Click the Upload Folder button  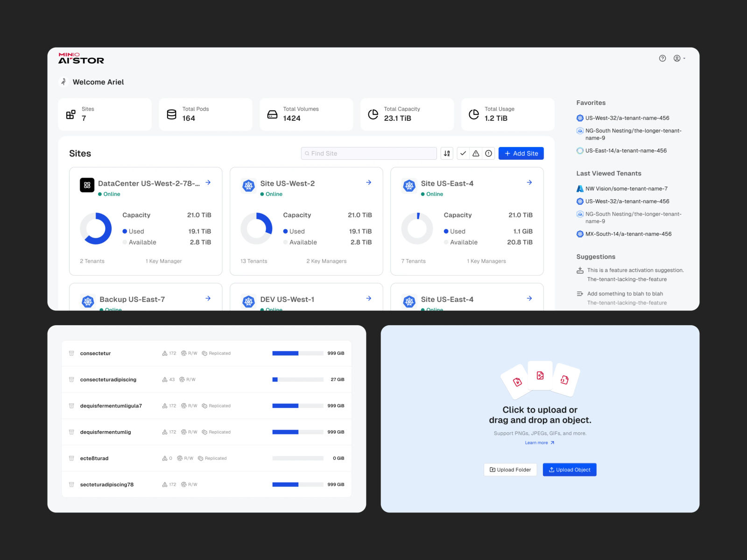click(x=510, y=469)
